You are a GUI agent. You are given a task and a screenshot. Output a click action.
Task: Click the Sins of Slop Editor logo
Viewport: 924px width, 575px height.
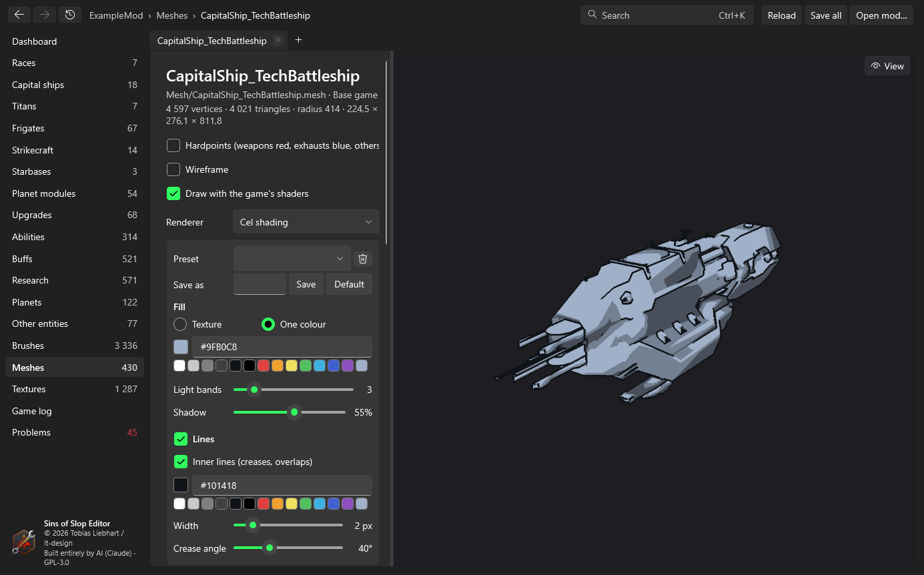[x=24, y=542]
